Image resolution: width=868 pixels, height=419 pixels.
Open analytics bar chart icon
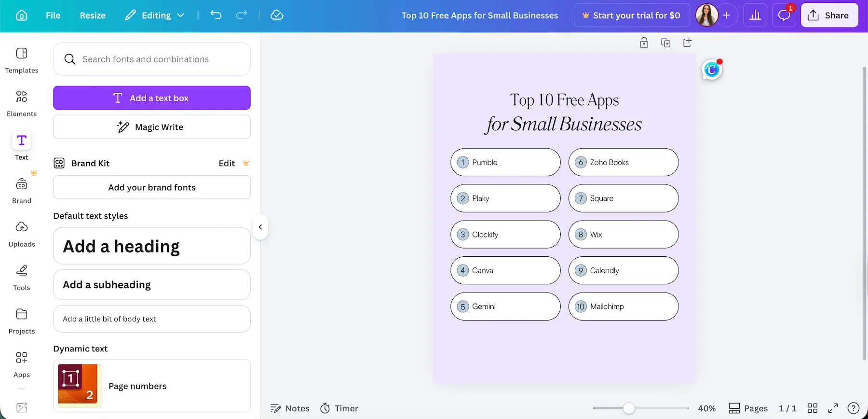(755, 15)
